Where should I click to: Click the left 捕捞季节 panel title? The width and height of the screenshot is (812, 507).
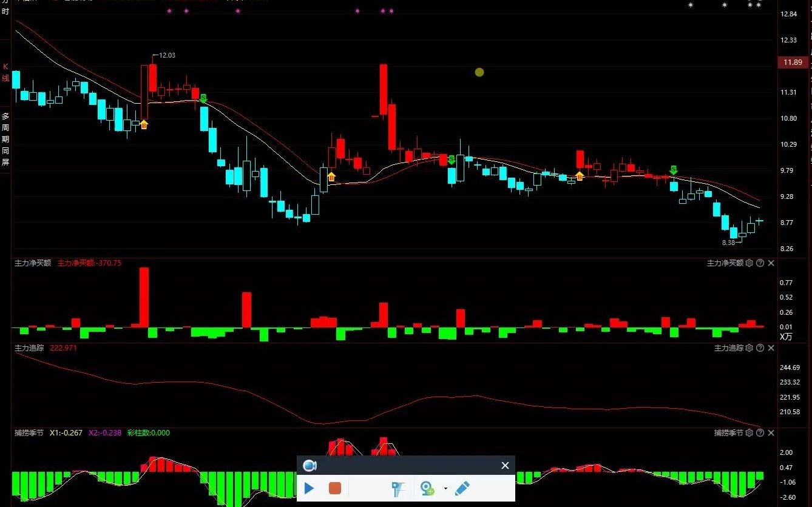(29, 433)
